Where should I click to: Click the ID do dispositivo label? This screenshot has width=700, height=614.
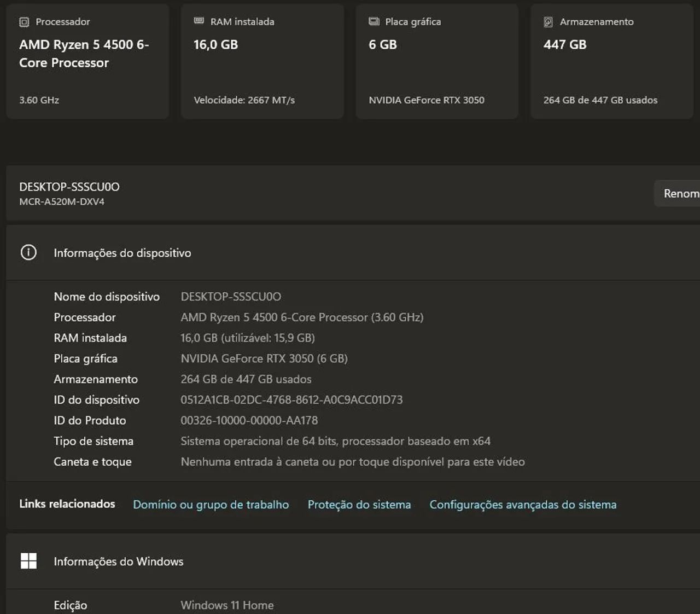pyautogui.click(x=96, y=400)
